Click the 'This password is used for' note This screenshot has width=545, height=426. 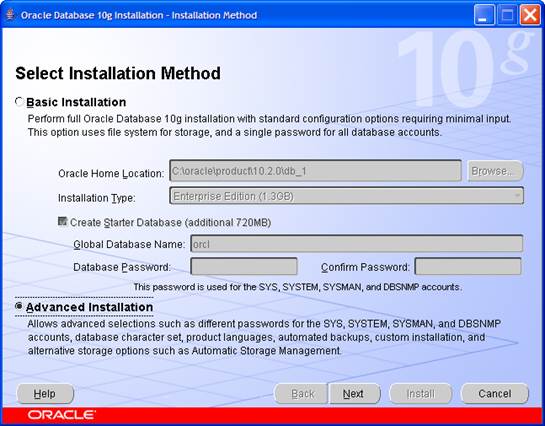coord(298,287)
